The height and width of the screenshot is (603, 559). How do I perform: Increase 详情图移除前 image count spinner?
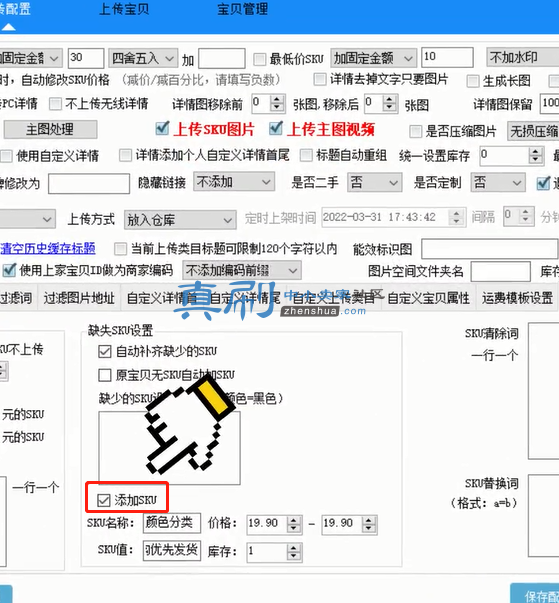277,100
